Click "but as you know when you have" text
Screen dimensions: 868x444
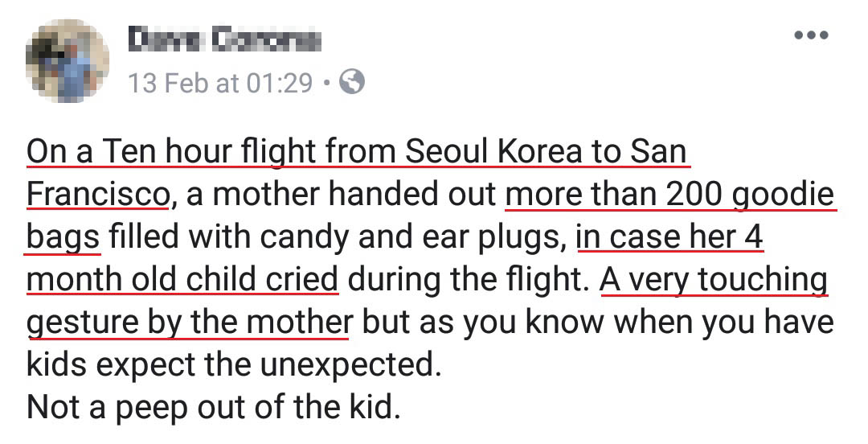click(x=597, y=322)
